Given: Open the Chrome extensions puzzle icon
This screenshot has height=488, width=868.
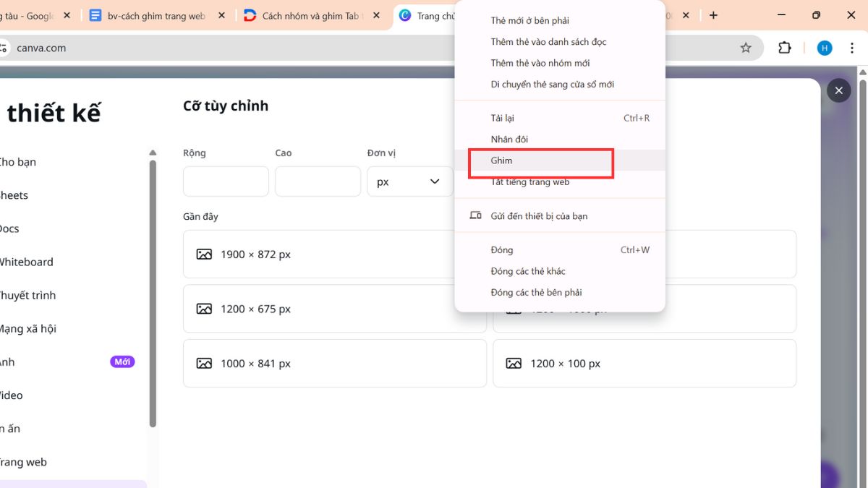Looking at the screenshot, I should (784, 48).
